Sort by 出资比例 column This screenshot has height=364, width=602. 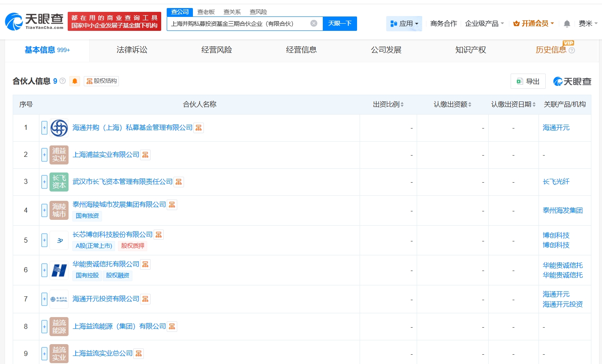tap(388, 104)
